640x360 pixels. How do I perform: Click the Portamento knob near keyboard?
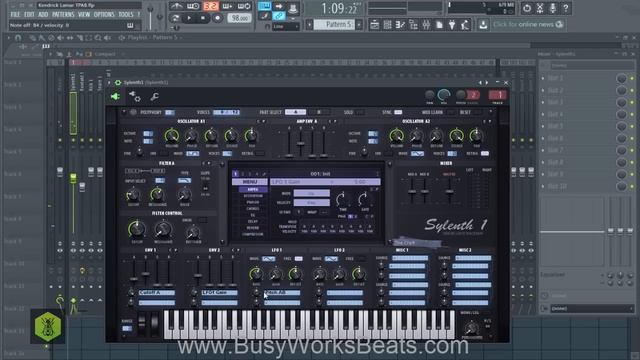472,327
